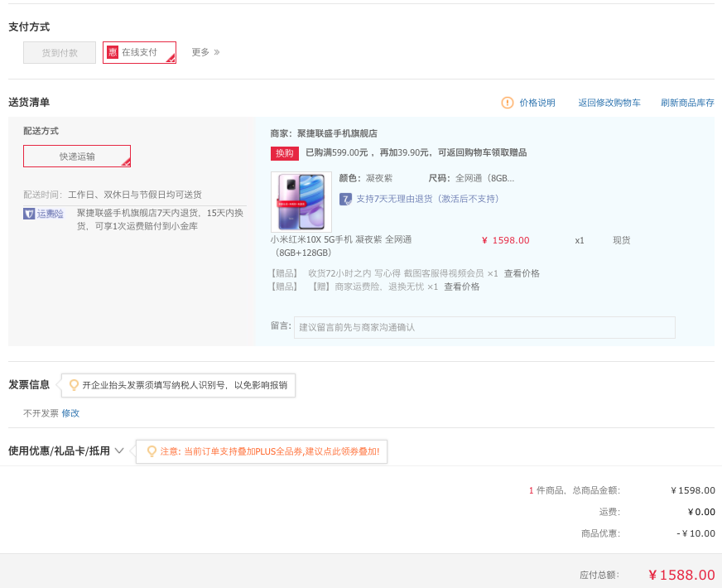Viewport: 722px width, 588px height.
Task: Click the red 换购 tag
Action: 285,153
